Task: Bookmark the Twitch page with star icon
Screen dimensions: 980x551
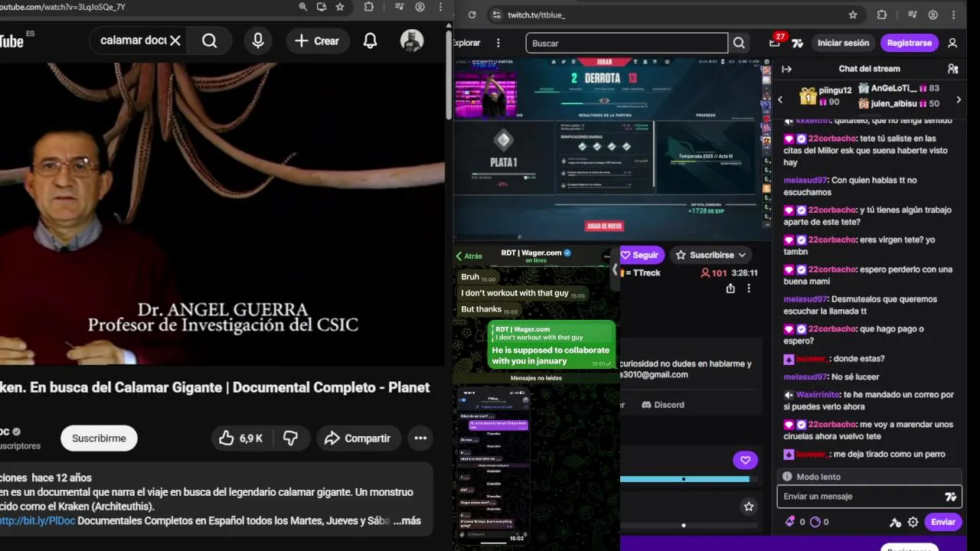Action: 853,15
